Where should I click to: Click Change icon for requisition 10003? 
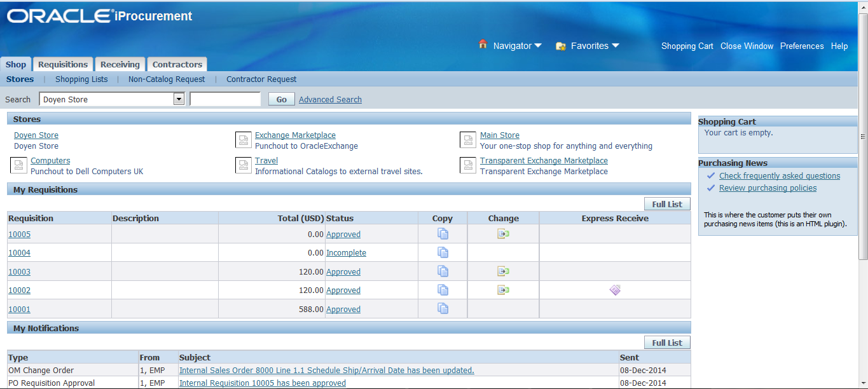pos(503,271)
